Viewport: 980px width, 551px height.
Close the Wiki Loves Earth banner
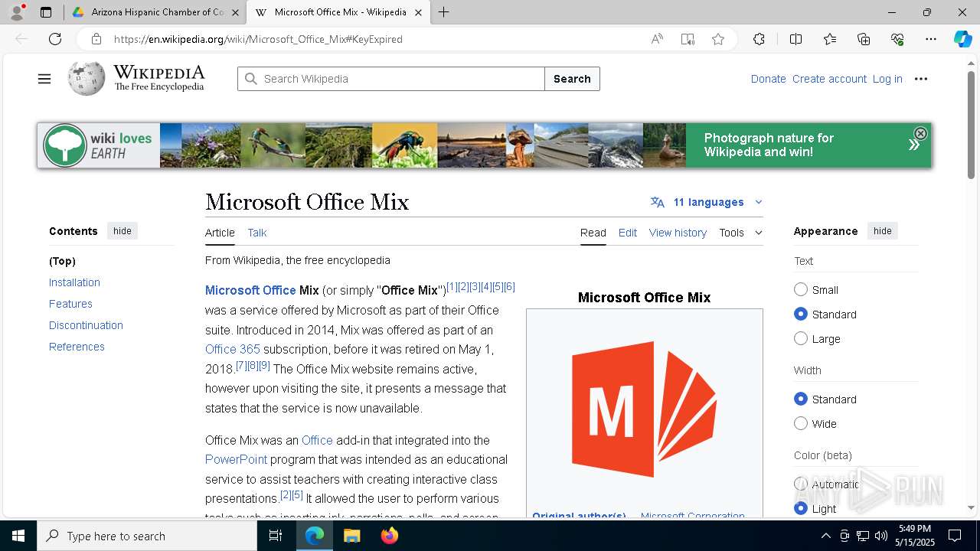(x=920, y=133)
